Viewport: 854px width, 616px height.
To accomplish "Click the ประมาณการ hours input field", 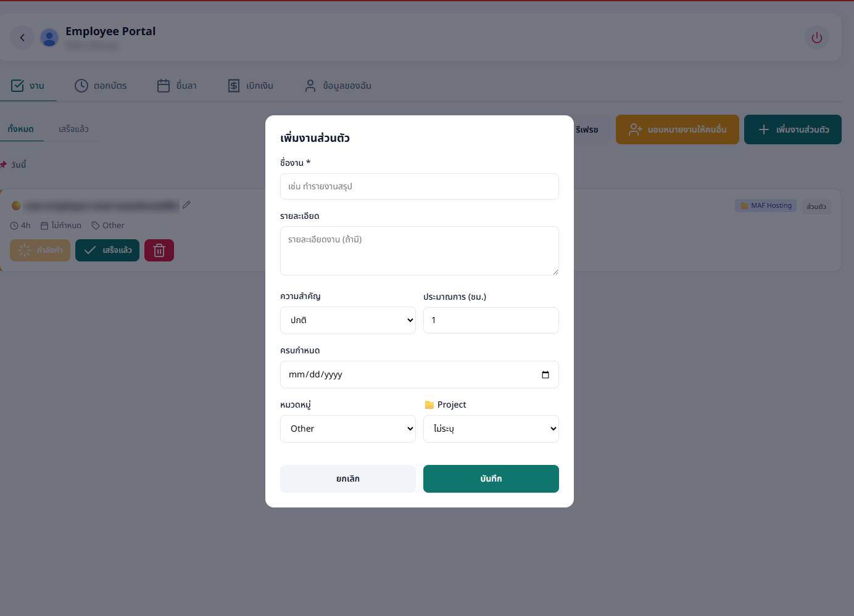I will pos(491,321).
